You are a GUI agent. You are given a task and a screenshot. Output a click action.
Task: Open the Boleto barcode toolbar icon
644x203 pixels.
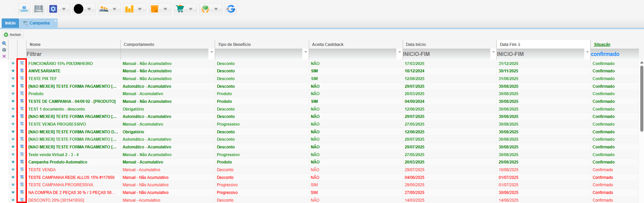39,9
